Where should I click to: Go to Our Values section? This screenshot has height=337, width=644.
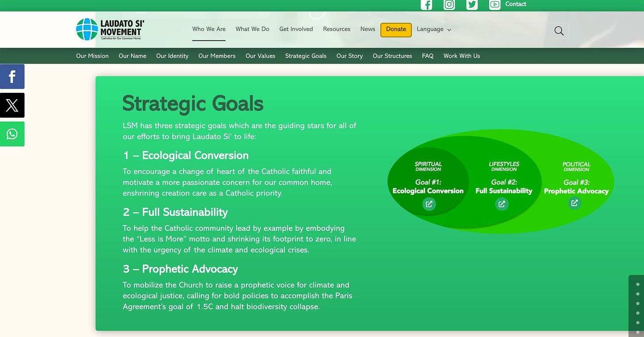[261, 56]
